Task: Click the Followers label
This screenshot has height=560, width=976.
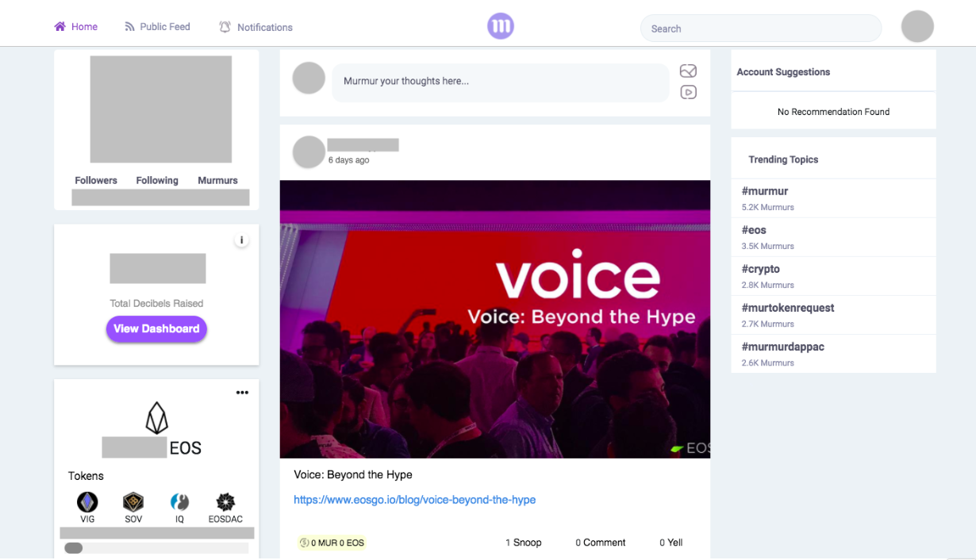Action: coord(96,180)
